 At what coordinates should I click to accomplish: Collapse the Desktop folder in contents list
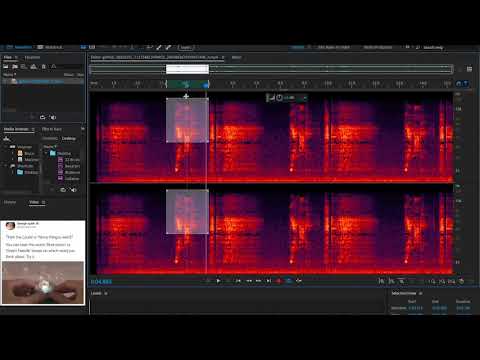[x=46, y=153]
